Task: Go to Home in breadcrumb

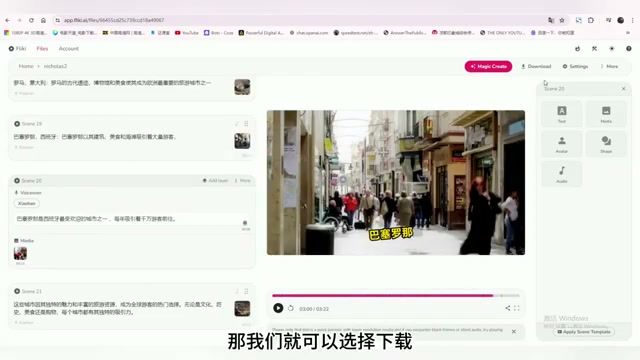Action: pos(26,66)
